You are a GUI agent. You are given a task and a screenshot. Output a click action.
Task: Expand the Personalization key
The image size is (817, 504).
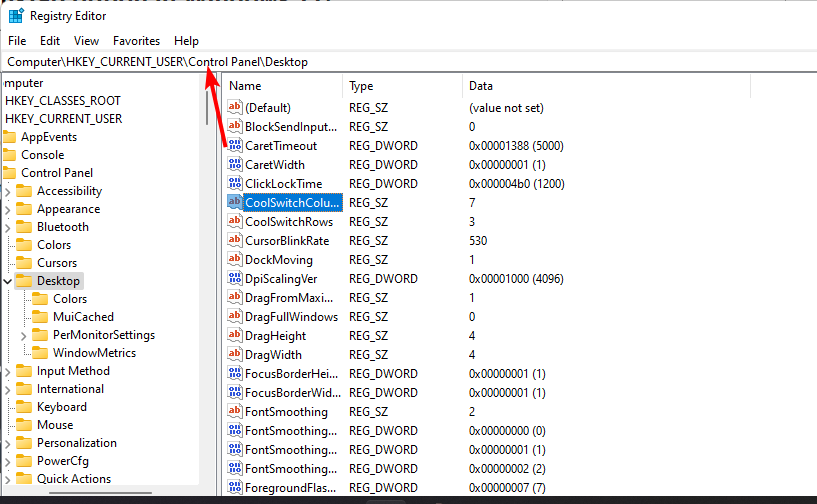7,444
